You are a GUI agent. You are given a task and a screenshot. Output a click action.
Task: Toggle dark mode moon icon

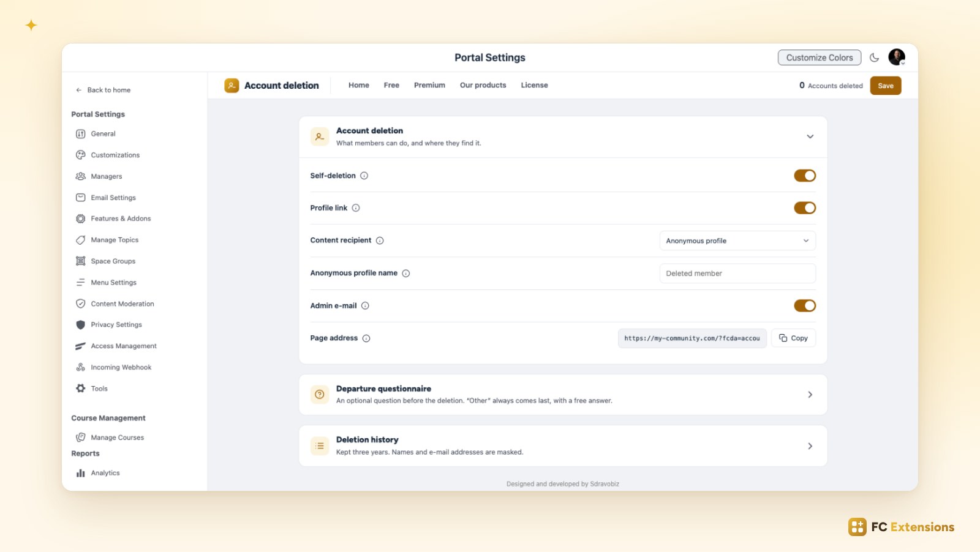tap(874, 58)
